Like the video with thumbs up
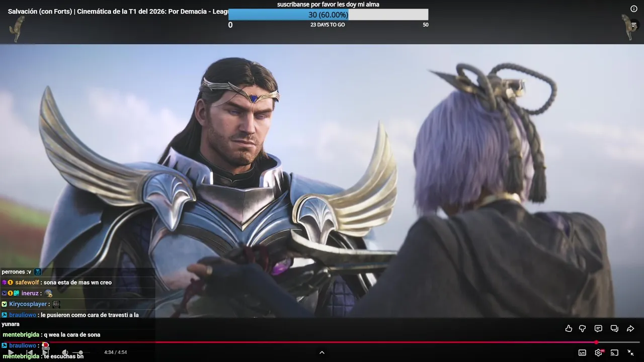The width and height of the screenshot is (644, 362). pos(569,328)
